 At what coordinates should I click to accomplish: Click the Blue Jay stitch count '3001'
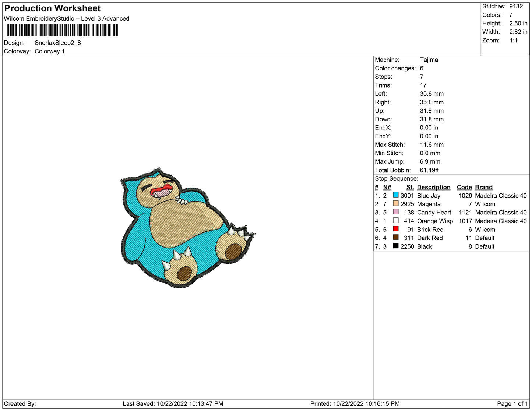407,196
